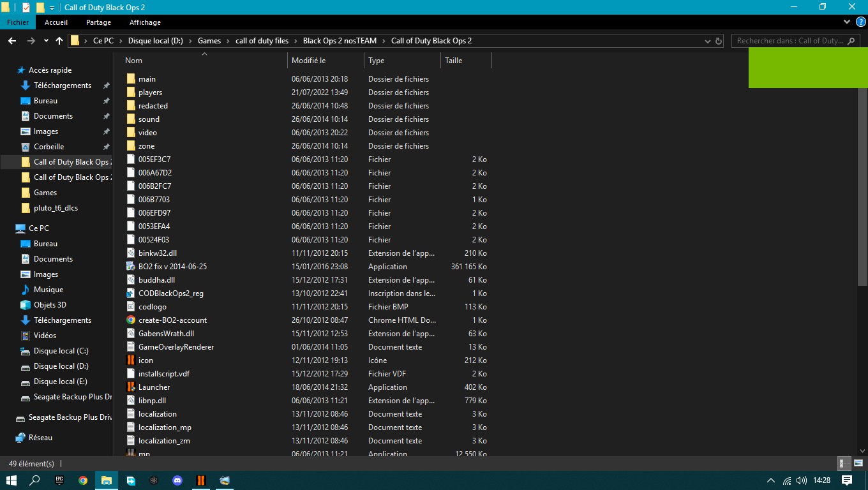Select the BO2 fix v 2014-06-25 installer icon
The height and width of the screenshot is (490, 868).
(131, 267)
